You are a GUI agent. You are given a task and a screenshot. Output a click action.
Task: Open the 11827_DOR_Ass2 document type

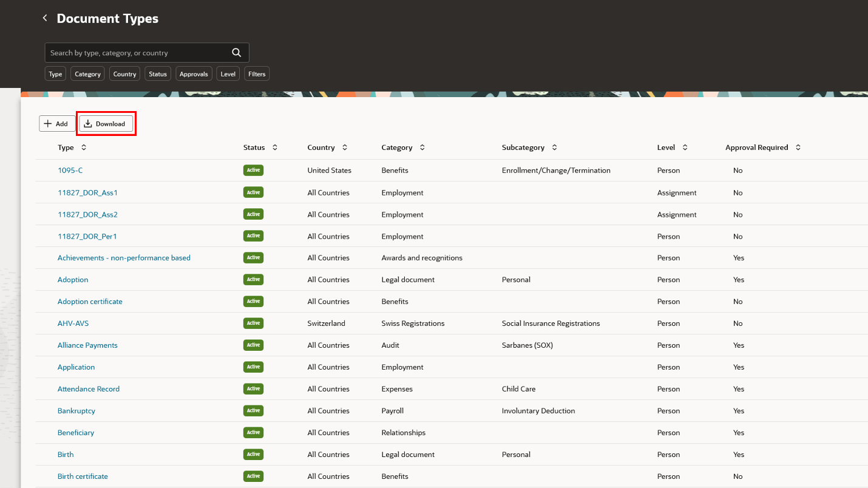point(87,214)
